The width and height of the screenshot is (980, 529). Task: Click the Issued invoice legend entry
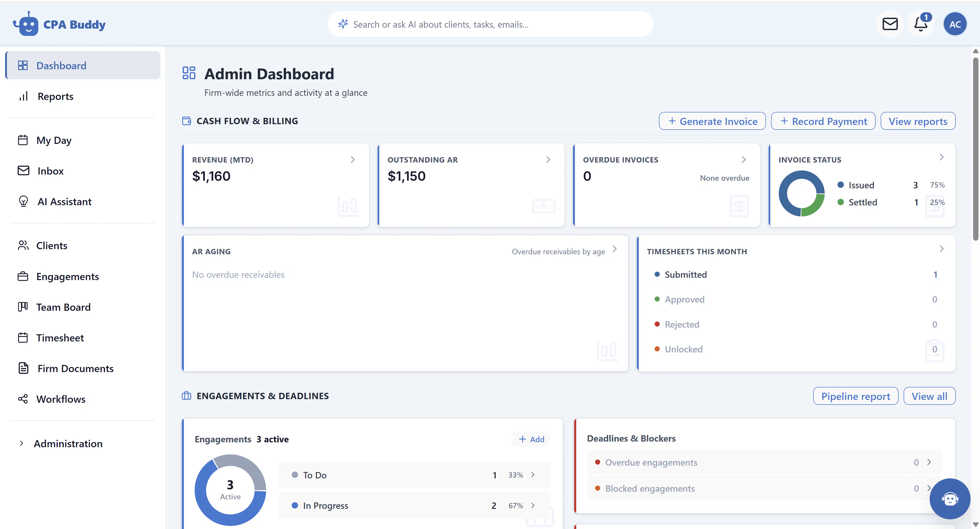(x=891, y=185)
